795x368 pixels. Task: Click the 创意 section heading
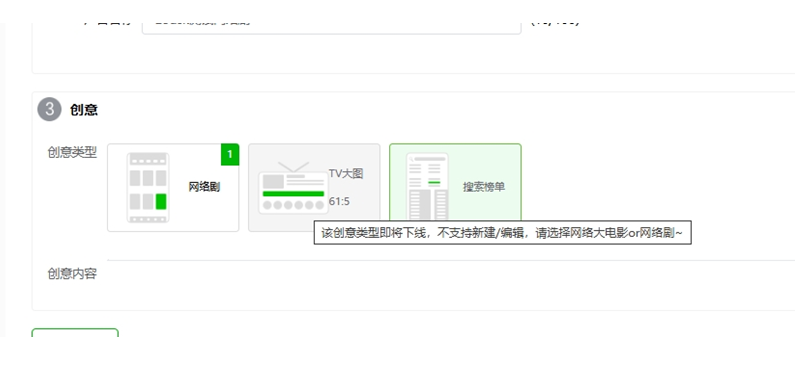click(x=84, y=110)
